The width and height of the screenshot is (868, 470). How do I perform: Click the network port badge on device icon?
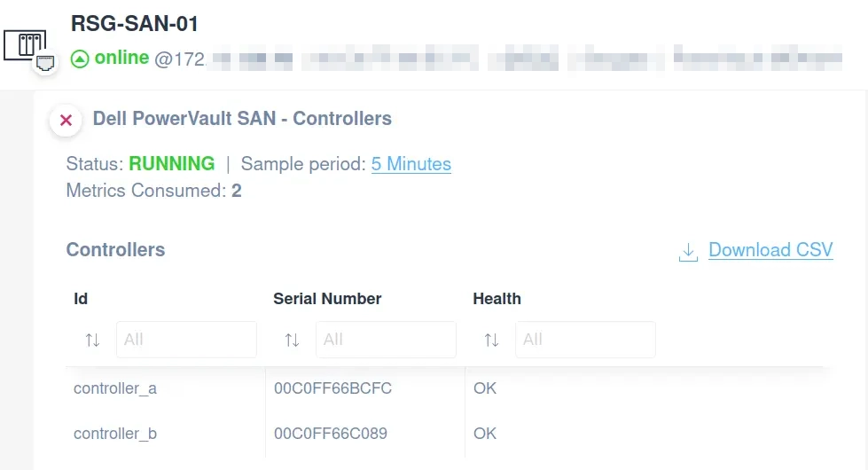45,63
